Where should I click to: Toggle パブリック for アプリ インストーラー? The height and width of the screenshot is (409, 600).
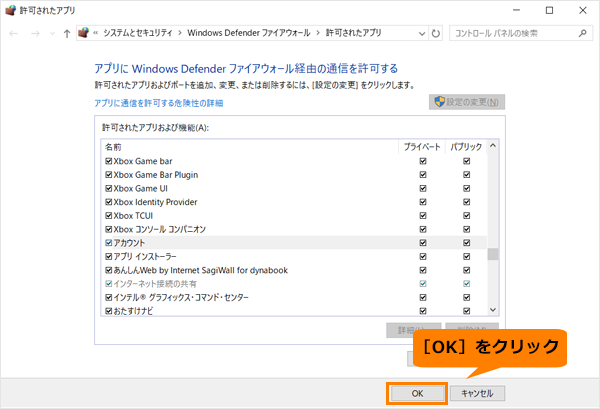[x=466, y=256]
